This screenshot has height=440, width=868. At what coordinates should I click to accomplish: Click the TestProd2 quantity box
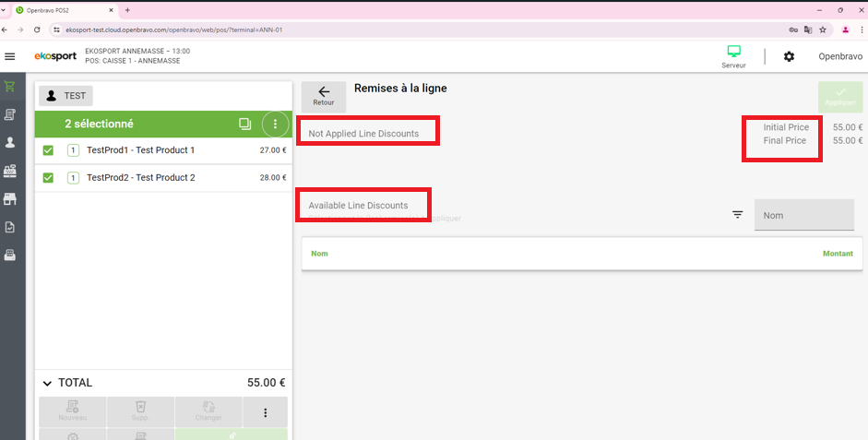tap(73, 178)
